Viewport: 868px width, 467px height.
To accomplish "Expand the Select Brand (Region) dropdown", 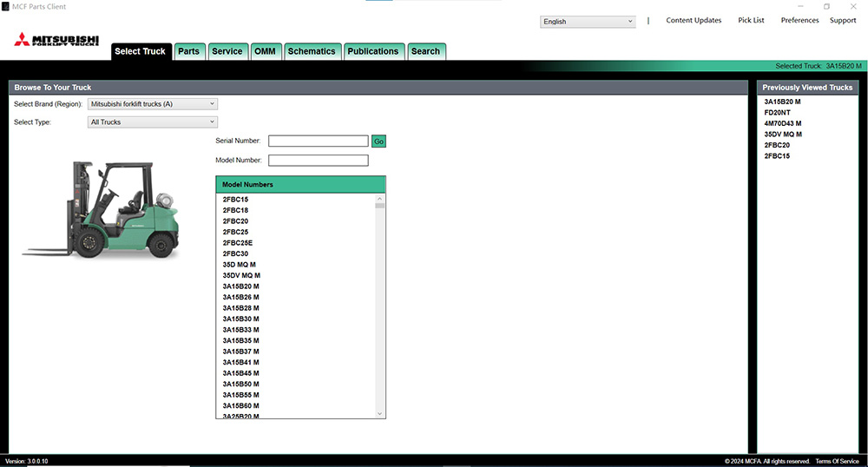I will tap(152, 104).
